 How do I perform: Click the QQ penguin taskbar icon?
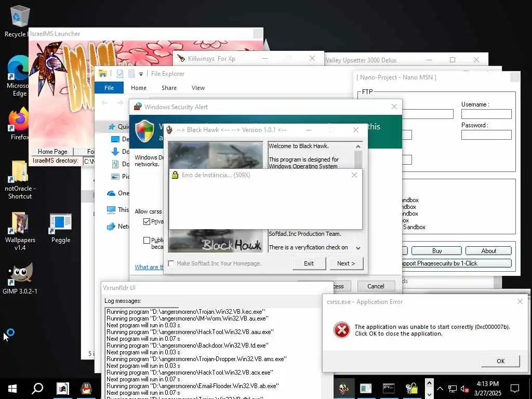tap(87, 389)
